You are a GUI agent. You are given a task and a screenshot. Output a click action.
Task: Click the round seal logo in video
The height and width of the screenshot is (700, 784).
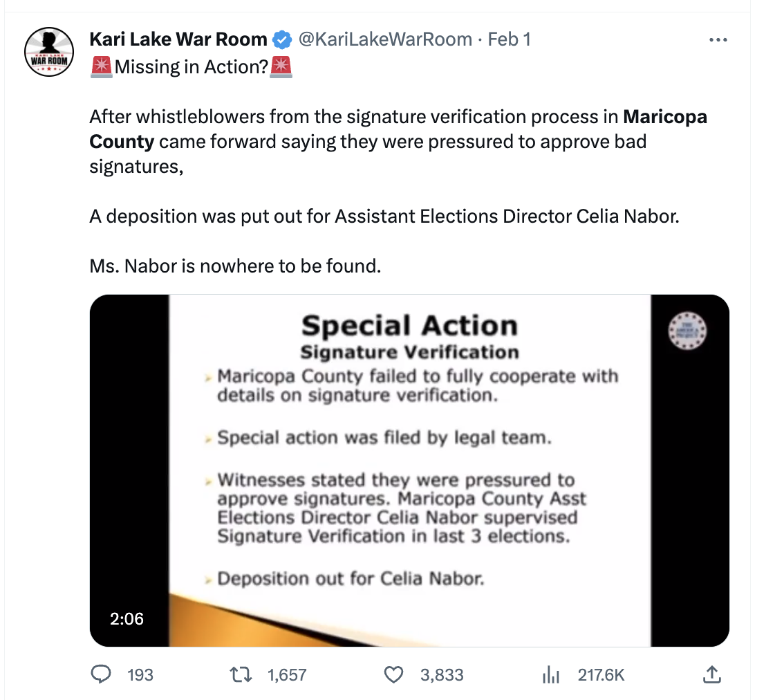point(687,330)
